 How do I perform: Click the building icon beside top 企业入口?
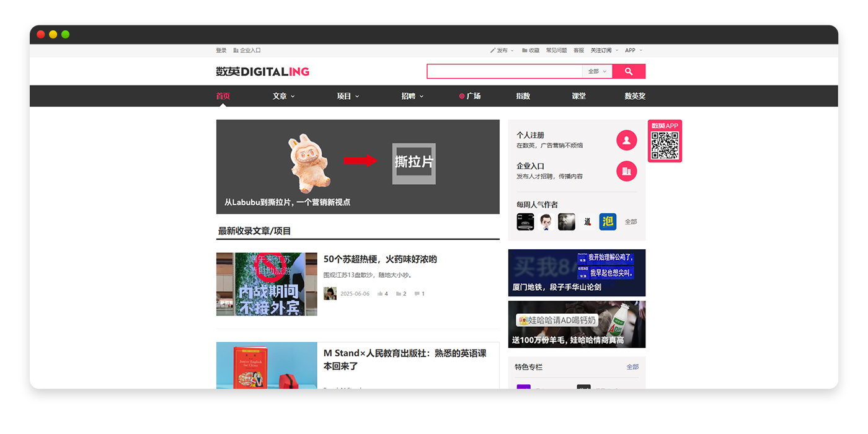(236, 50)
